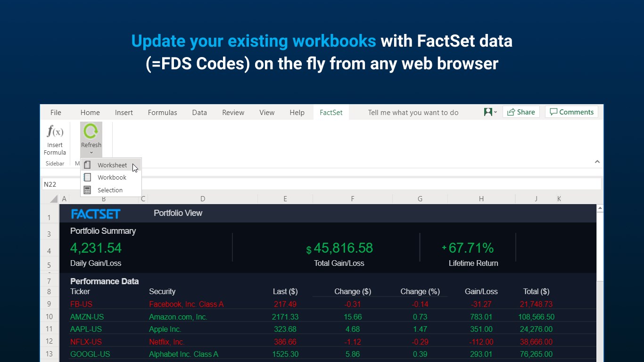Click the Change (%) column heading

[420, 291]
